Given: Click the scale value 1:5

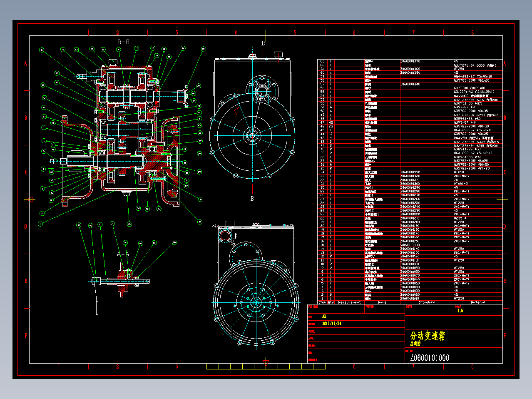Looking at the screenshot, I should (x=460, y=311).
